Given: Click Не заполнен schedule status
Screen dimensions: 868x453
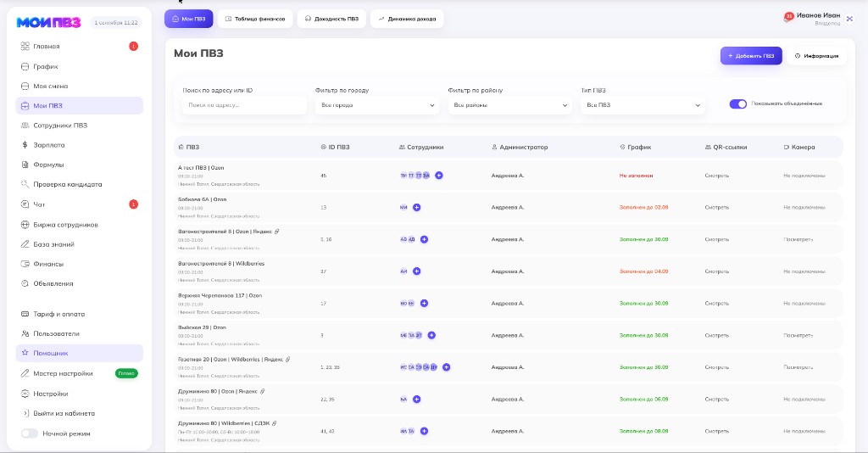Looking at the screenshot, I should point(636,176).
